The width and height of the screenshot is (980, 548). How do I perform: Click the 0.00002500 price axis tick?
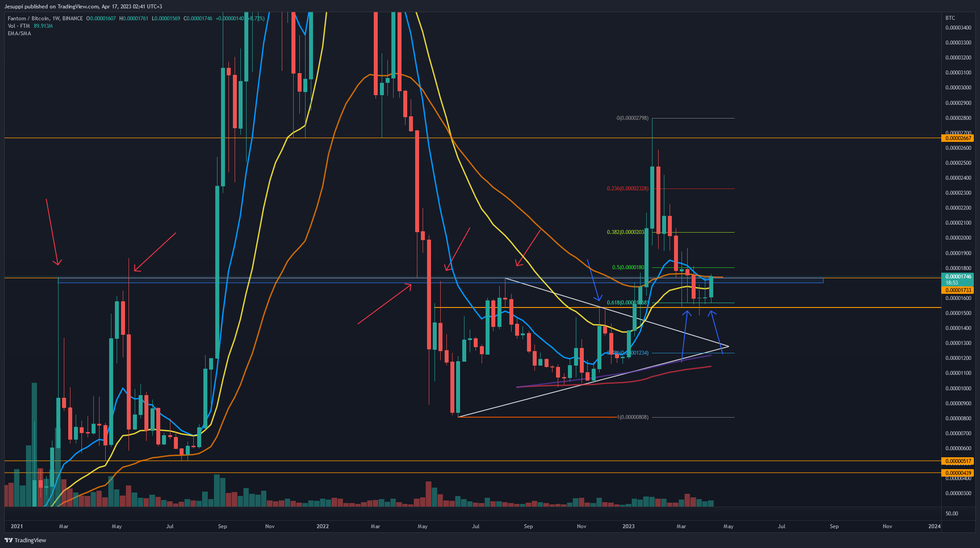[958, 163]
